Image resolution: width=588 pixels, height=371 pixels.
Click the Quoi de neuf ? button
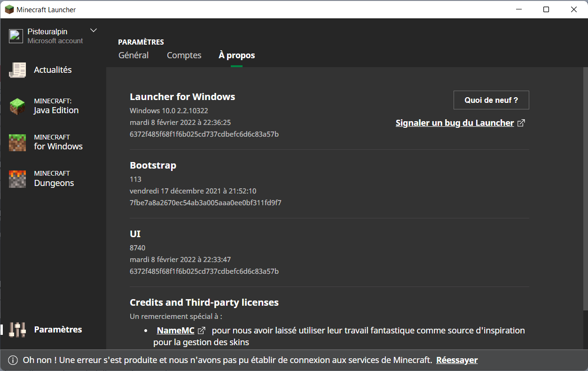(x=491, y=100)
